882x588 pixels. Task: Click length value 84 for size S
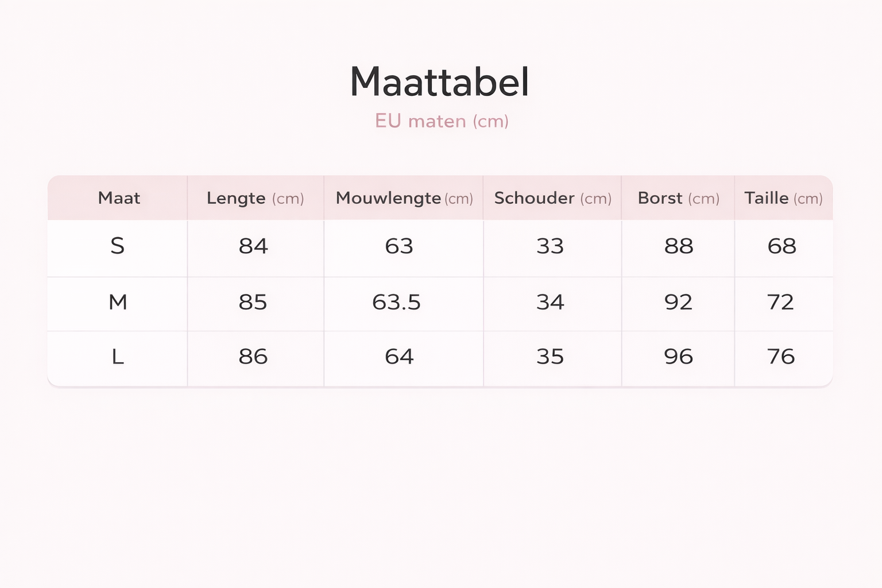[253, 246]
